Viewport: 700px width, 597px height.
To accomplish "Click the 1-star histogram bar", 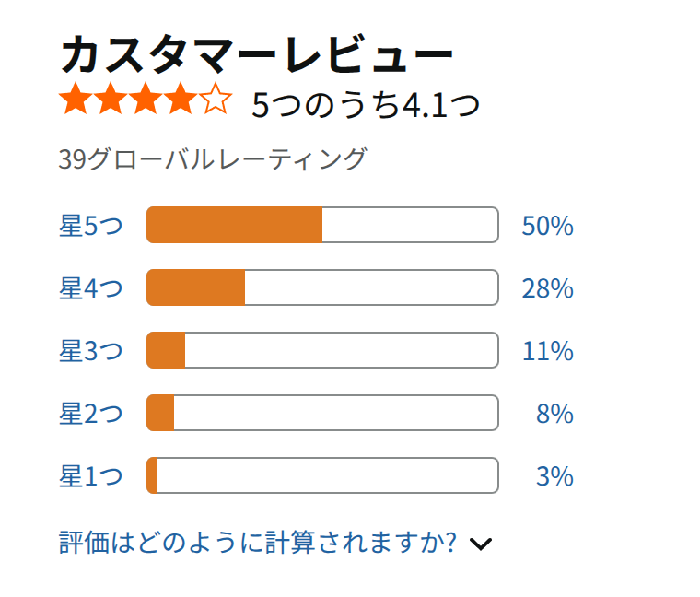I will (322, 475).
